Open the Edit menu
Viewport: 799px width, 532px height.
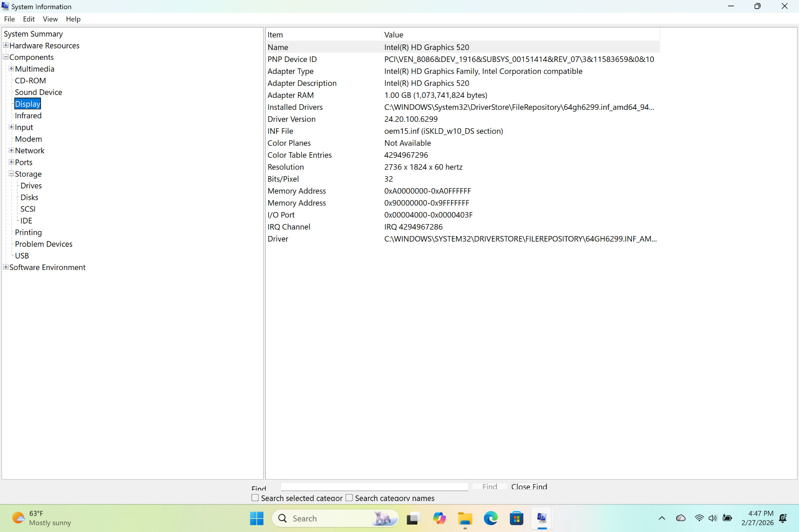tap(29, 19)
